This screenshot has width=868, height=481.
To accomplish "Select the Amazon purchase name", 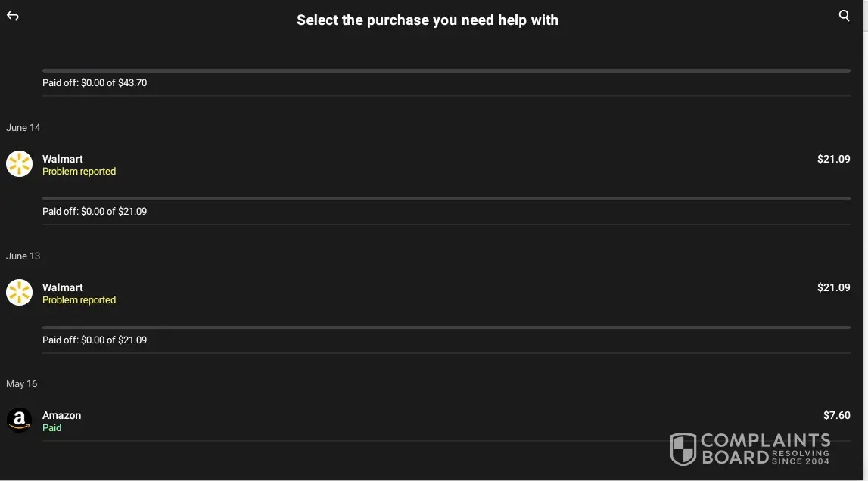I will tap(61, 415).
